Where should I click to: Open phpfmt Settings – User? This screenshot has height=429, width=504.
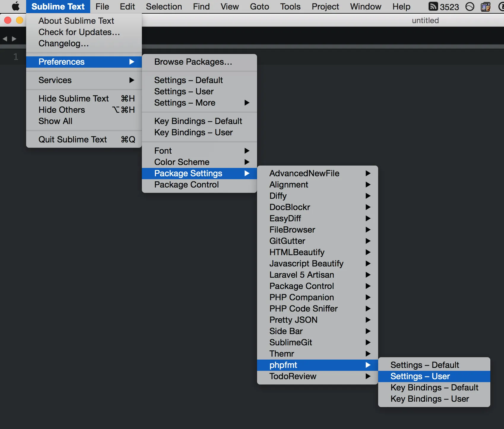coord(434,376)
